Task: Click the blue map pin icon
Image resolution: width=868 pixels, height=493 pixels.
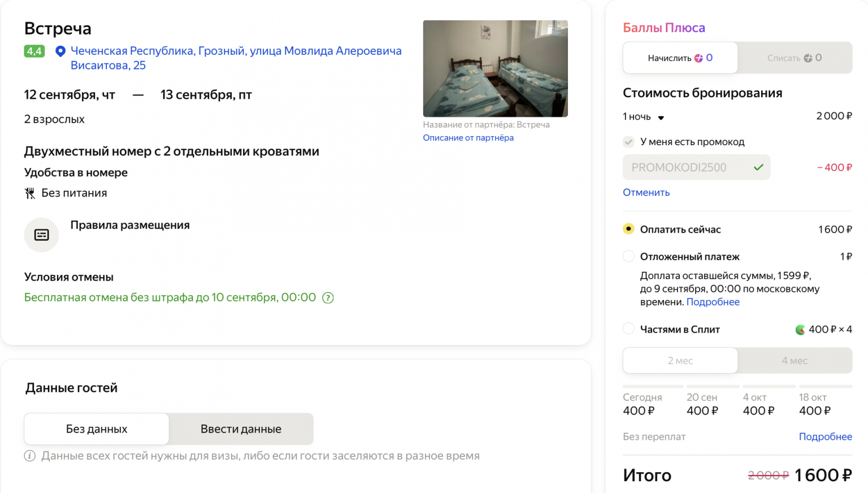Action: tap(60, 51)
